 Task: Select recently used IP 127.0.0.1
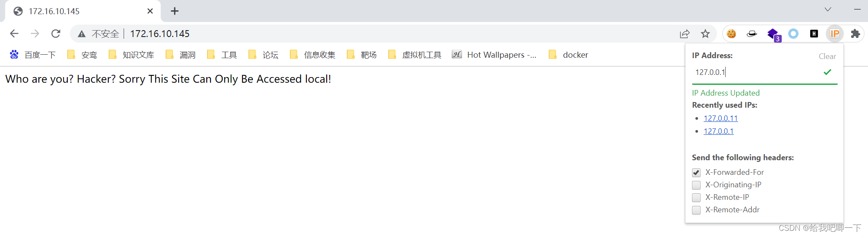point(719,131)
